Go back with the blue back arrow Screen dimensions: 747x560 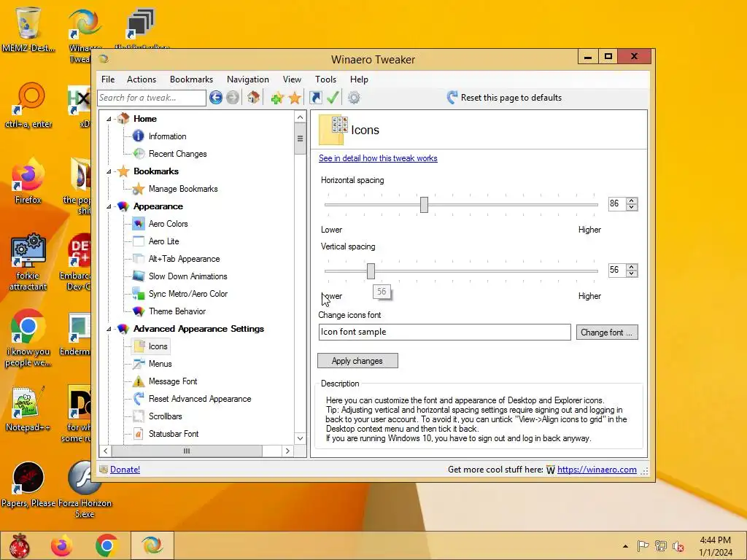[x=216, y=98]
